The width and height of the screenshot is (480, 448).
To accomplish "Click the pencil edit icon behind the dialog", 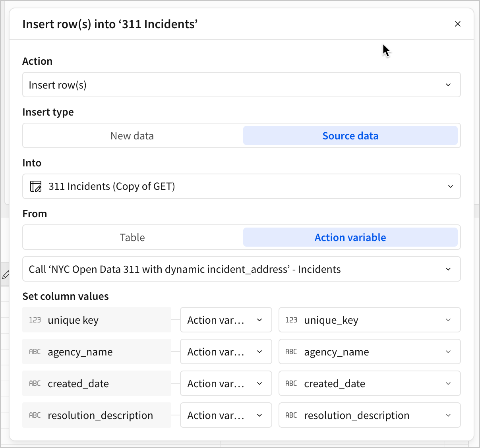I will (6, 274).
